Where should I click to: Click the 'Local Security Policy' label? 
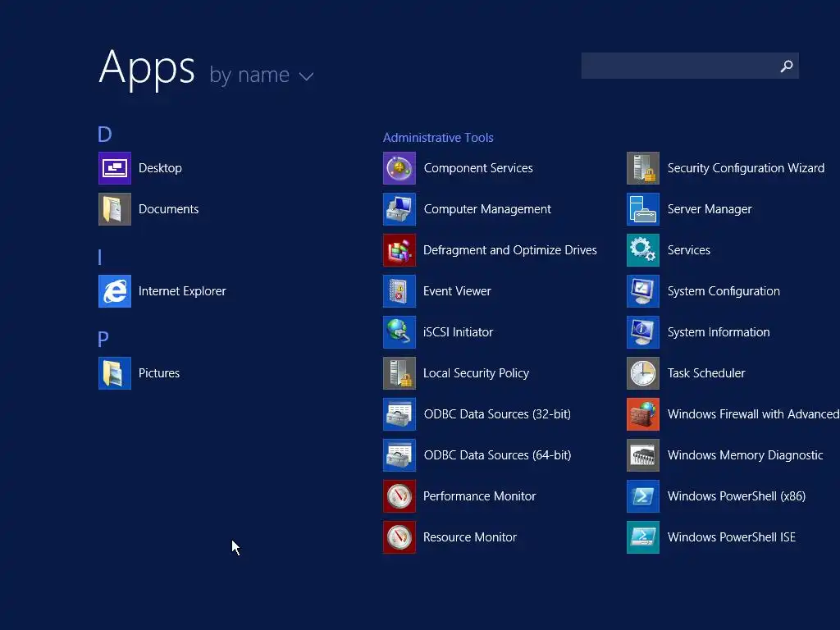coord(477,373)
